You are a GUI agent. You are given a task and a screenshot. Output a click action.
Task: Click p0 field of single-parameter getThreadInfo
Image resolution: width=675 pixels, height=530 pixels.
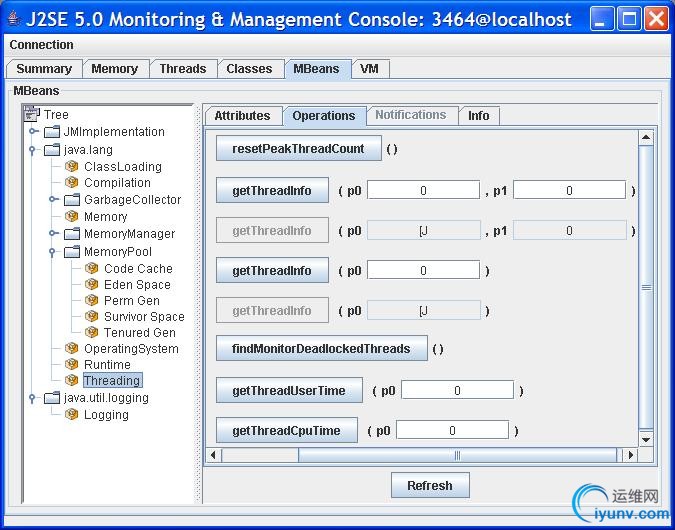tap(423, 270)
